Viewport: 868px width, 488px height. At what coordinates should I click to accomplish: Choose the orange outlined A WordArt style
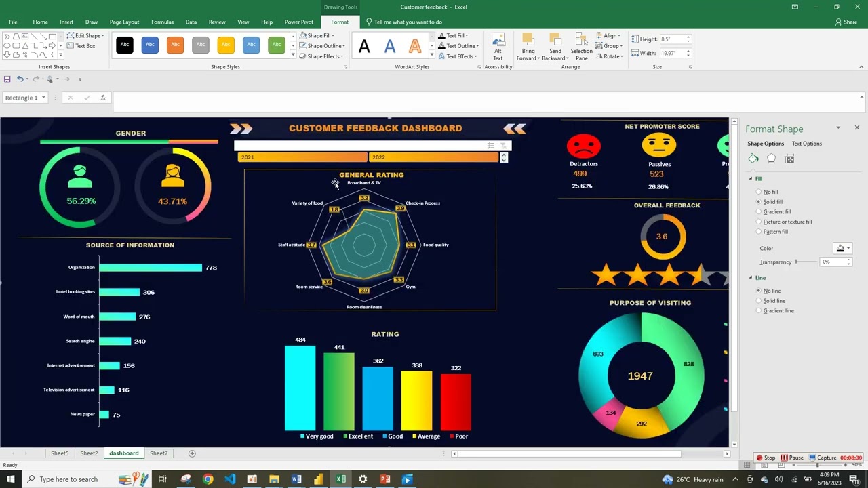[x=415, y=46]
